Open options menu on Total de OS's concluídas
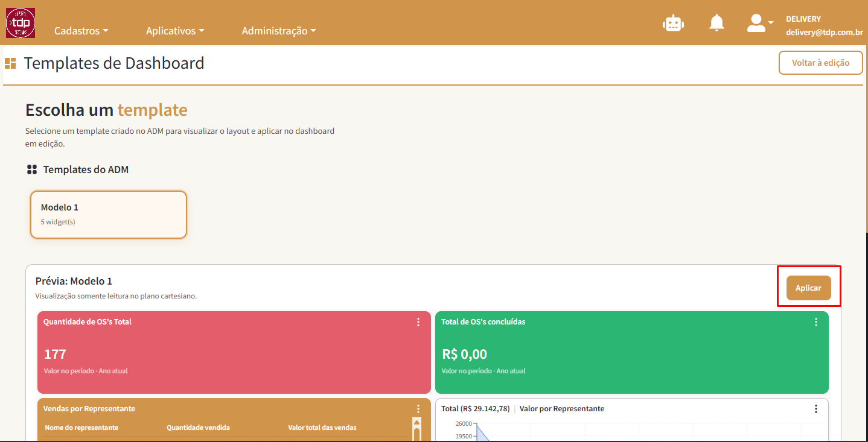The image size is (868, 442). click(x=816, y=322)
